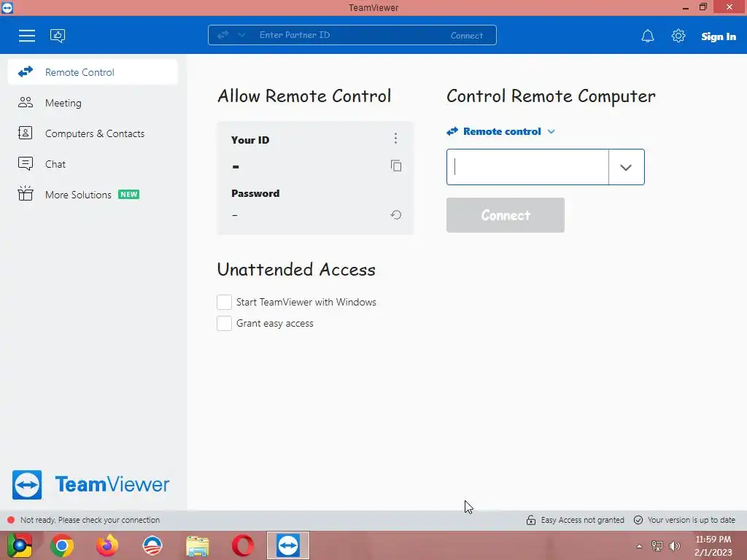This screenshot has height=560, width=747.
Task: Click the header connection mode arrows icon
Action: 223,35
